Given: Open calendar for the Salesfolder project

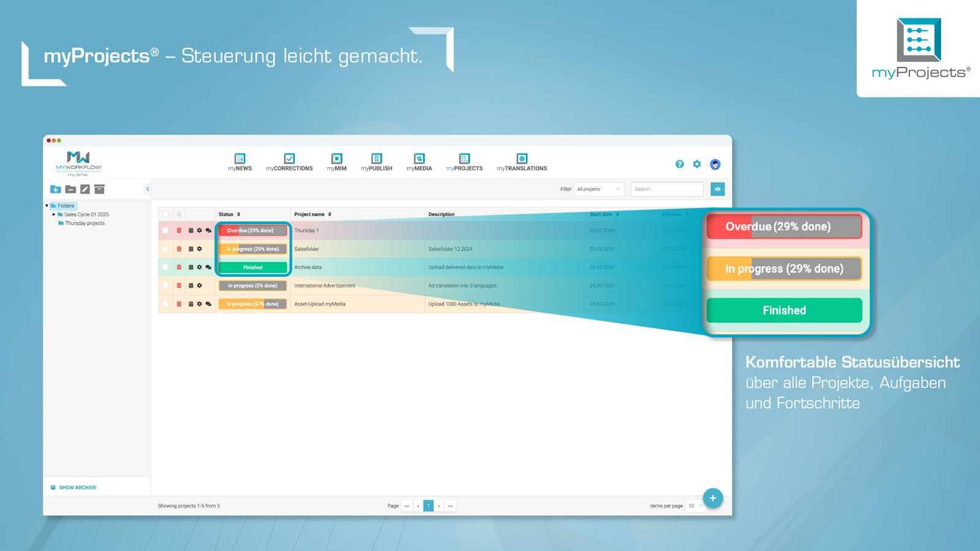Looking at the screenshot, I should [x=191, y=249].
